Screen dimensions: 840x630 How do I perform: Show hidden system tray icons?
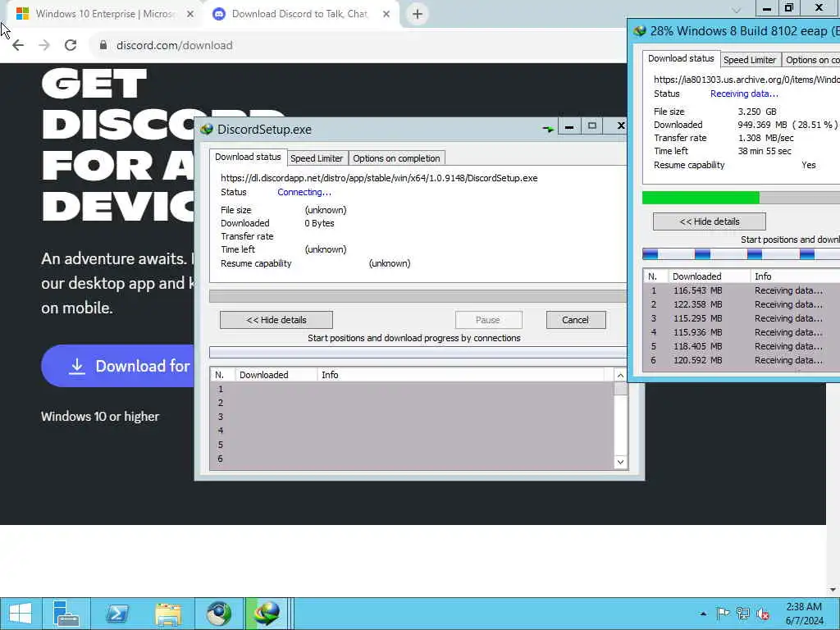pos(703,614)
